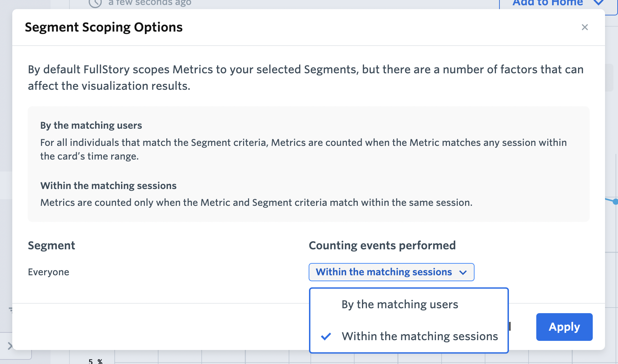Open the Within the matching sessions dropdown

point(391,272)
